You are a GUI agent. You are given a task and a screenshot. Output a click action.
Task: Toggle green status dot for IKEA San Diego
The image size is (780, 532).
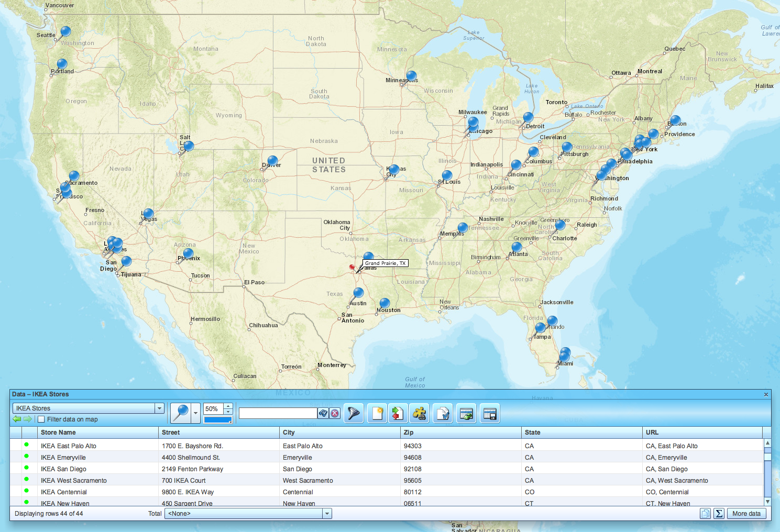point(26,468)
